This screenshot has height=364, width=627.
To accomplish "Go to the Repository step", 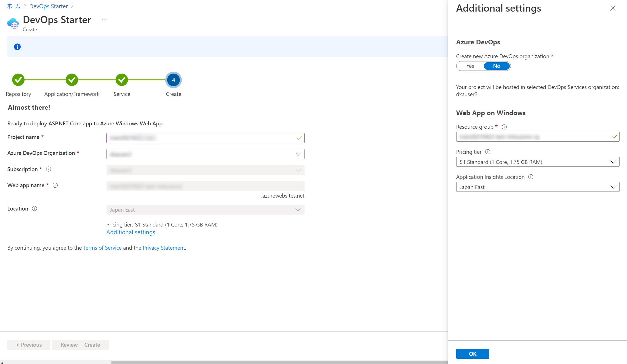I will pos(18,80).
